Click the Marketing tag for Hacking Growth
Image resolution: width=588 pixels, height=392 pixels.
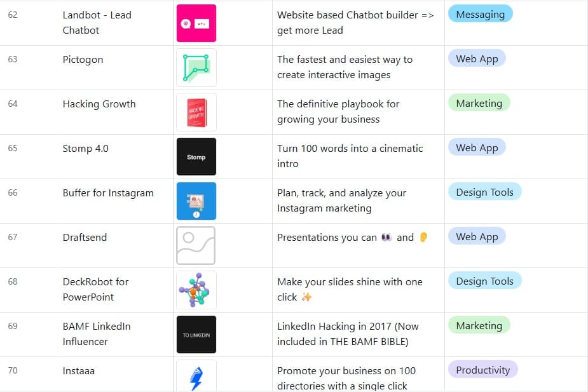coord(478,102)
